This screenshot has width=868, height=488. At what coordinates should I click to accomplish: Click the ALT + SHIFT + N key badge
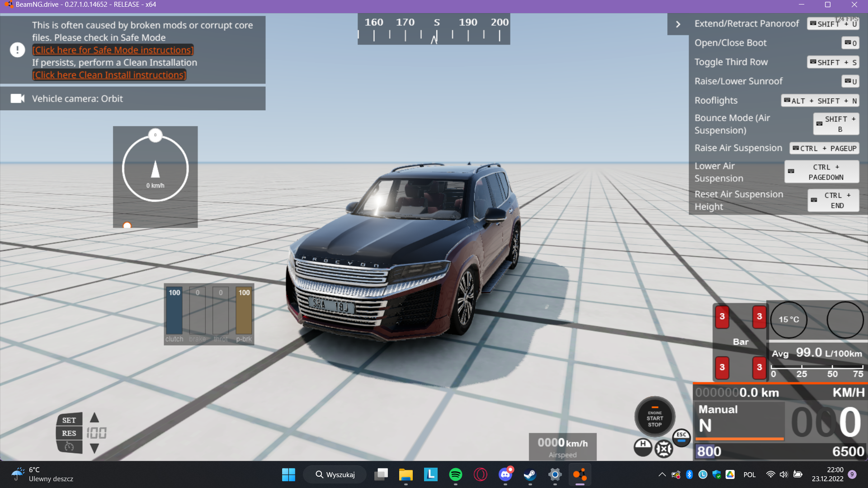820,101
